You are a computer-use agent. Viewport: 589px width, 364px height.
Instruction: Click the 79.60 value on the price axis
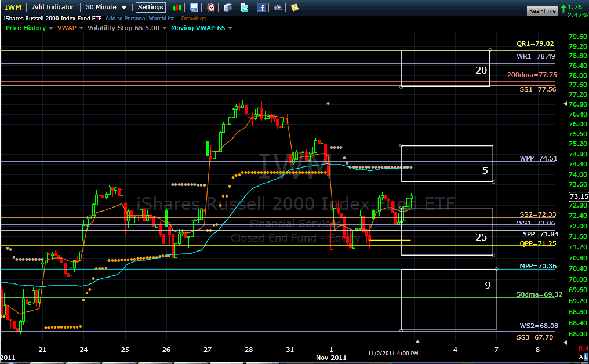click(578, 37)
